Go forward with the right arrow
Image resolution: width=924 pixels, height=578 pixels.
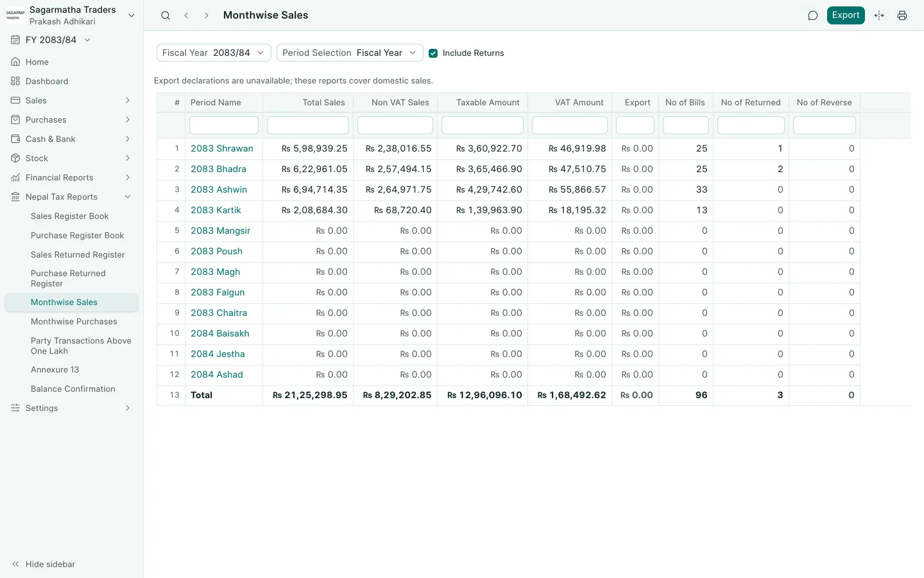coord(207,15)
